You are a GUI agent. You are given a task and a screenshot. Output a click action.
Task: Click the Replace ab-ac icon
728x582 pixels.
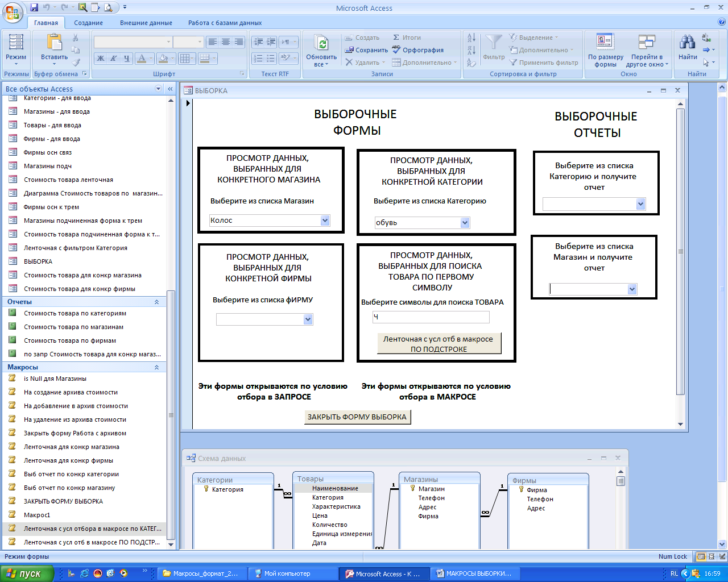click(x=707, y=38)
